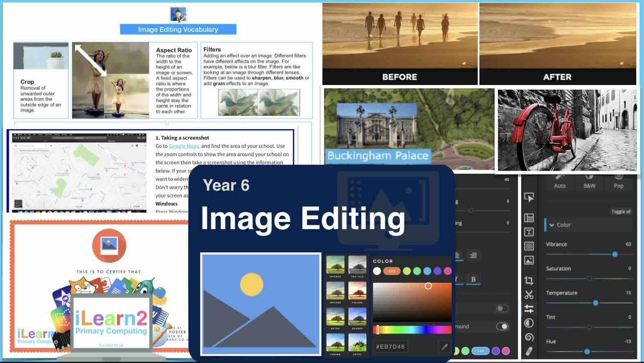Click the Text tool icon

point(529,232)
